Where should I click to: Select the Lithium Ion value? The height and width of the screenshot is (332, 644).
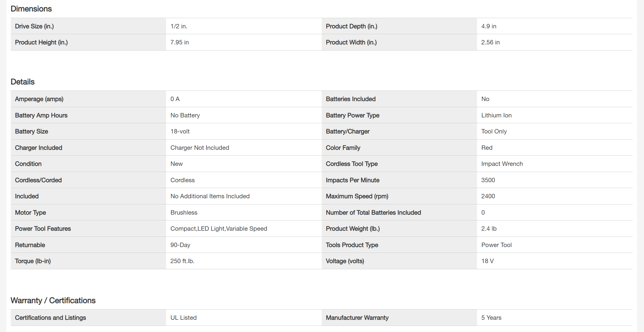pos(496,115)
